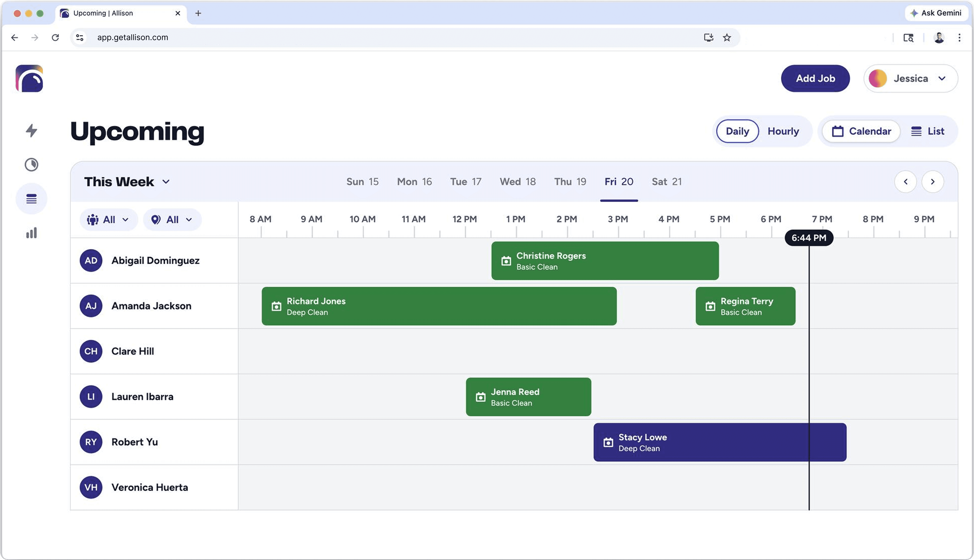Select the Sat 21 day tab
This screenshot has height=560, width=974.
666,182
